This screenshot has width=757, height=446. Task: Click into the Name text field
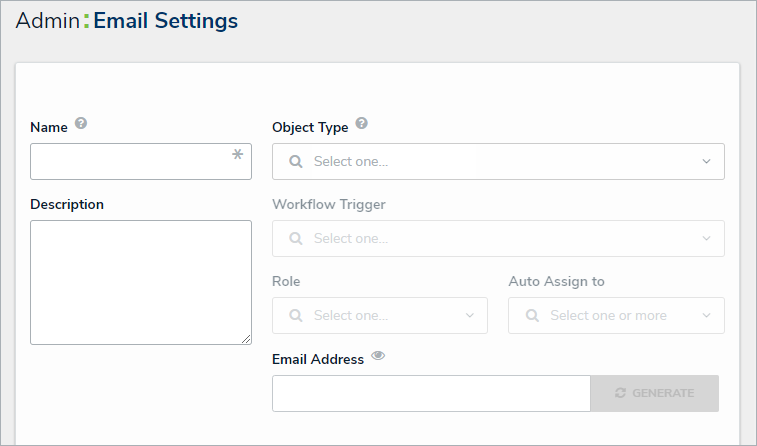coord(130,162)
